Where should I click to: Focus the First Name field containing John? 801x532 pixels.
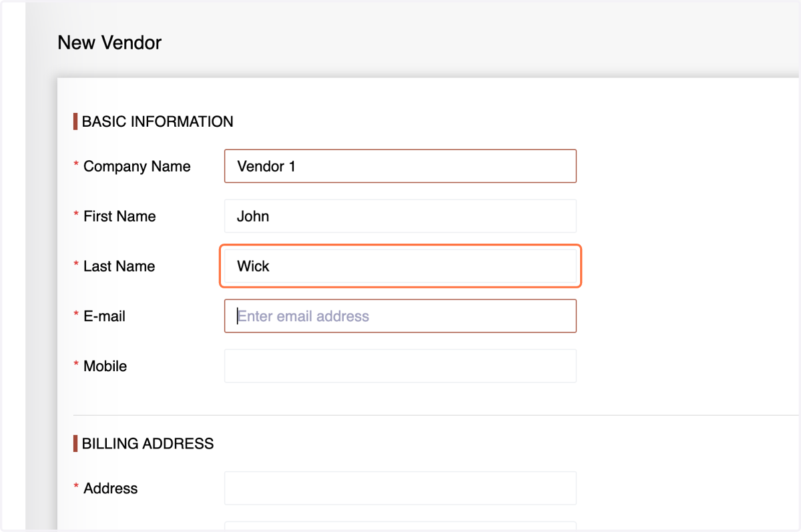click(x=400, y=216)
